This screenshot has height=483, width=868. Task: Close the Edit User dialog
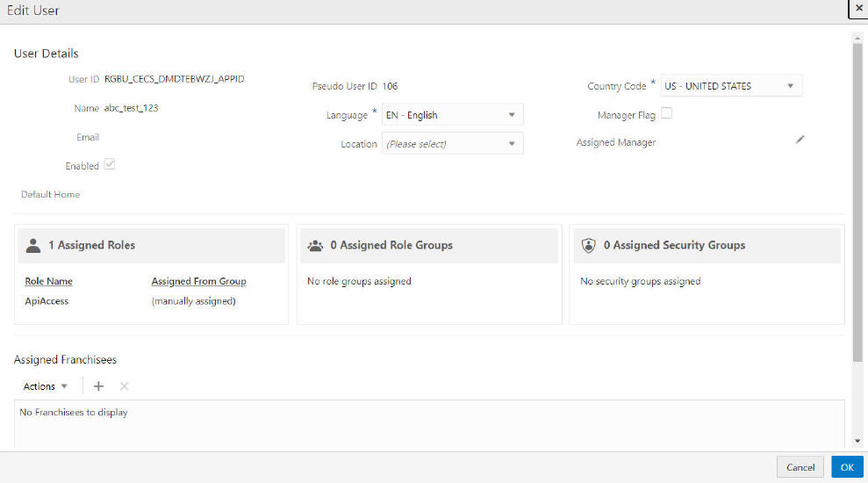point(858,8)
